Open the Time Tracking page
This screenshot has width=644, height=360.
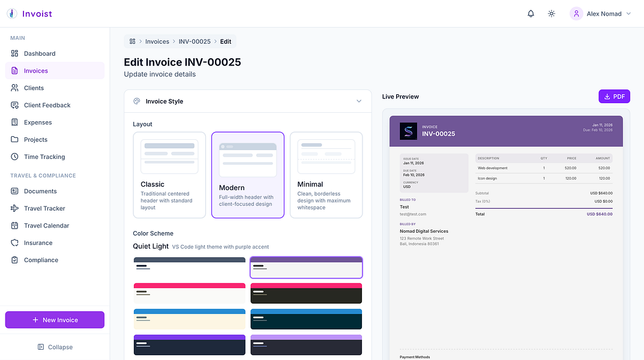tap(55, 157)
